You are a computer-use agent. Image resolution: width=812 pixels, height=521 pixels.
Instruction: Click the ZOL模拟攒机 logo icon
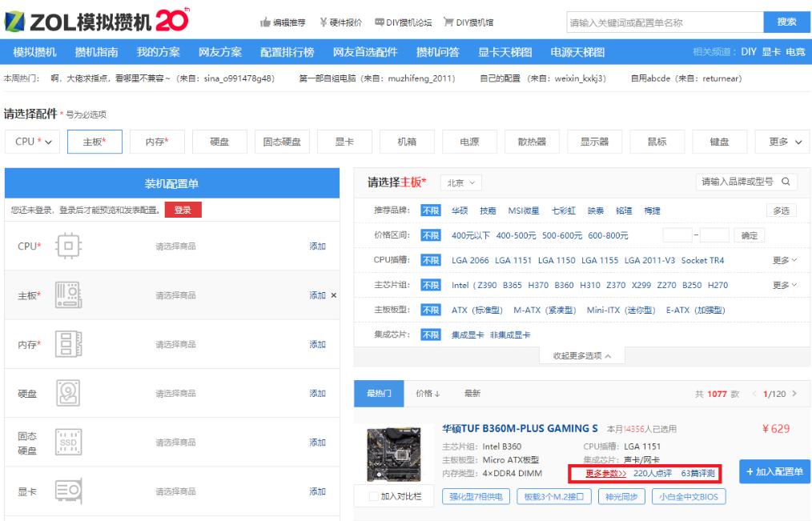pos(14,20)
